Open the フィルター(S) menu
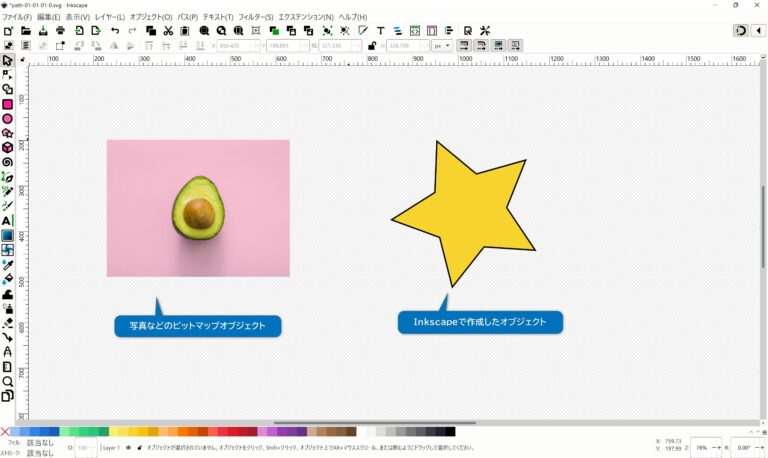Image resolution: width=768 pixels, height=458 pixels. [255, 17]
